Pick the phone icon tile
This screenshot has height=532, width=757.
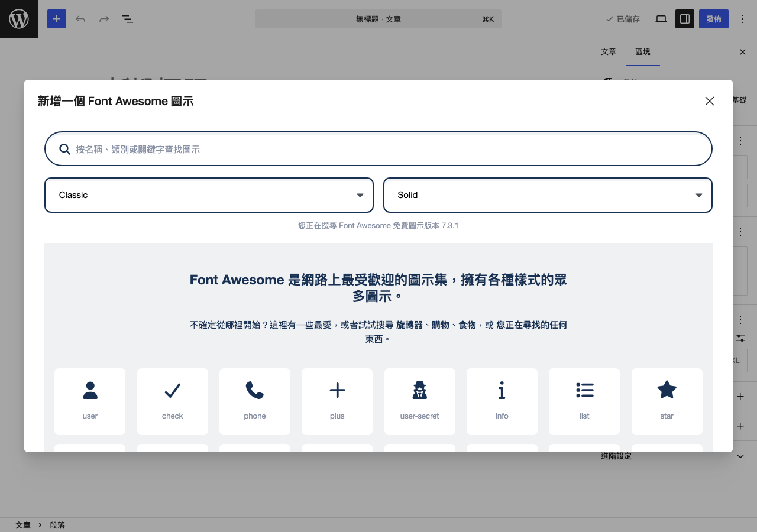coord(255,401)
